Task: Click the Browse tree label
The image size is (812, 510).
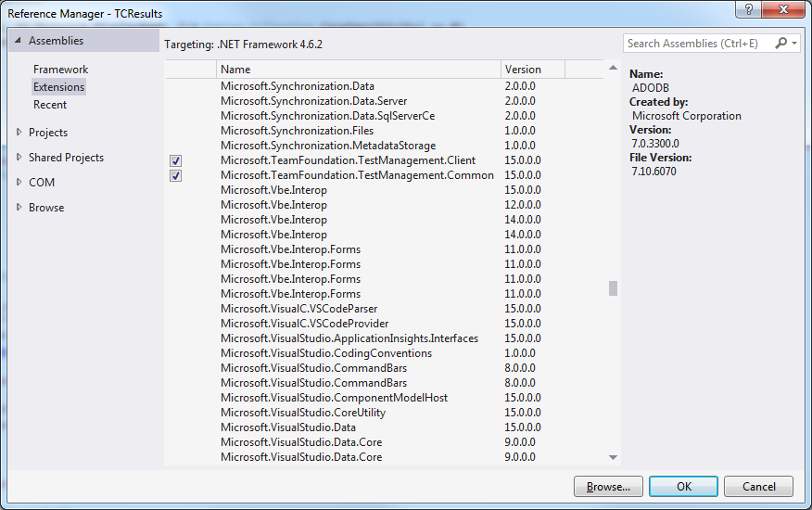Action: click(x=46, y=208)
